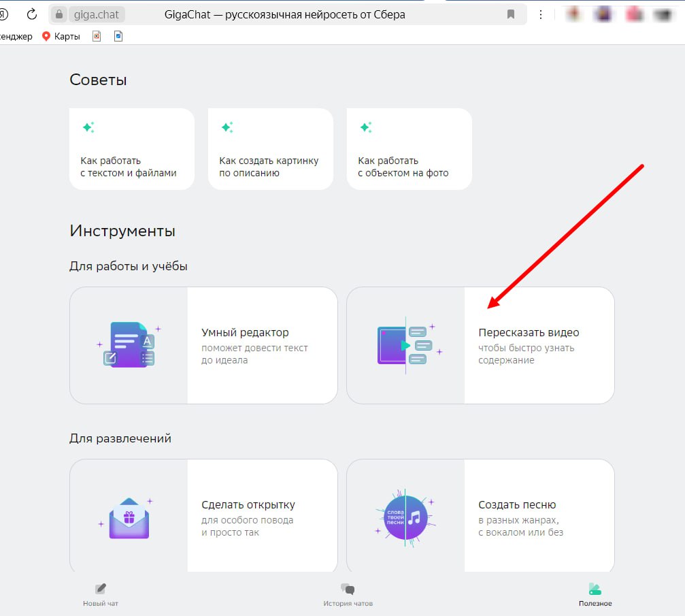
Task: Open the Умный редактор tool
Action: pos(203,345)
